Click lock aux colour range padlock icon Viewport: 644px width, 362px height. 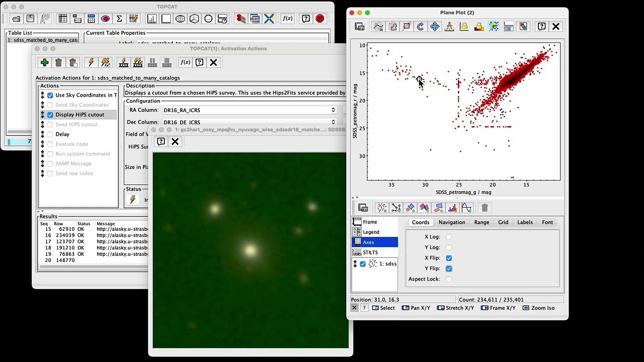[479, 27]
